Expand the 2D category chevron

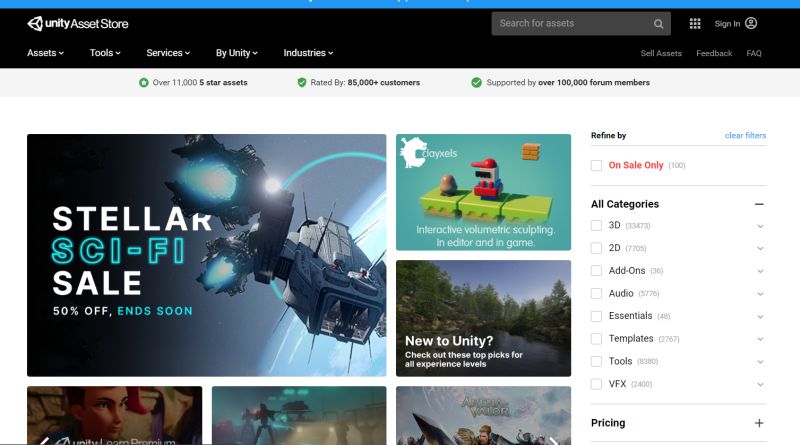[760, 249]
